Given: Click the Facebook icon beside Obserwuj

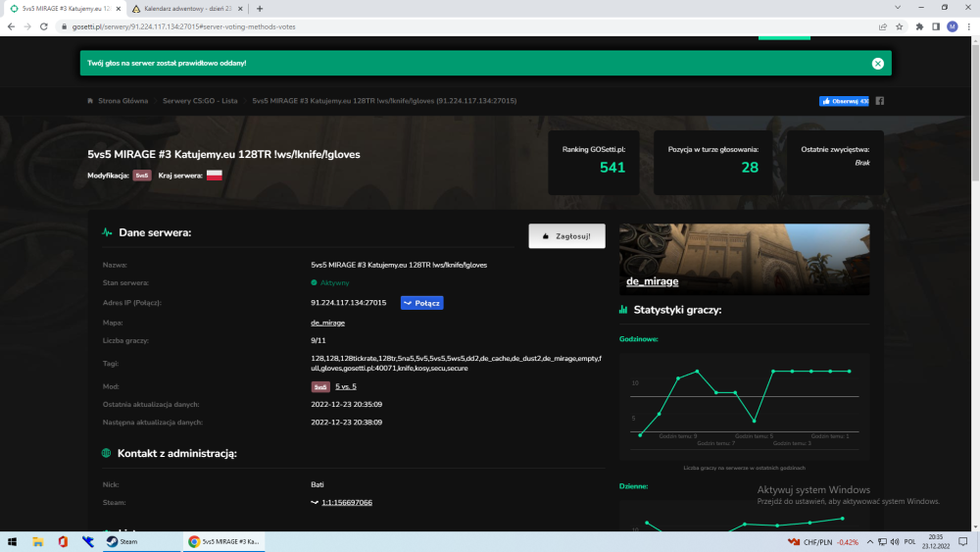Looking at the screenshot, I should click(879, 101).
